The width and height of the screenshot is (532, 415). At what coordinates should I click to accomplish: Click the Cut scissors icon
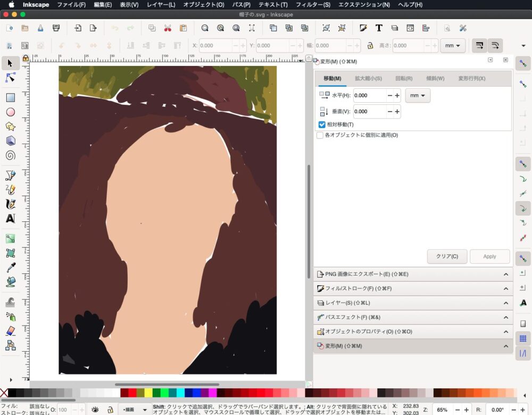pyautogui.click(x=168, y=28)
